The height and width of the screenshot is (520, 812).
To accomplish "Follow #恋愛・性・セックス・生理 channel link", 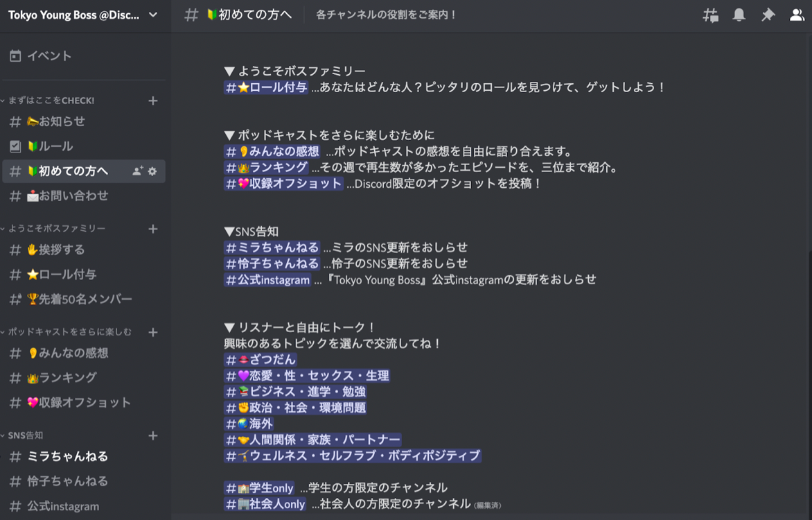I will point(307,376).
